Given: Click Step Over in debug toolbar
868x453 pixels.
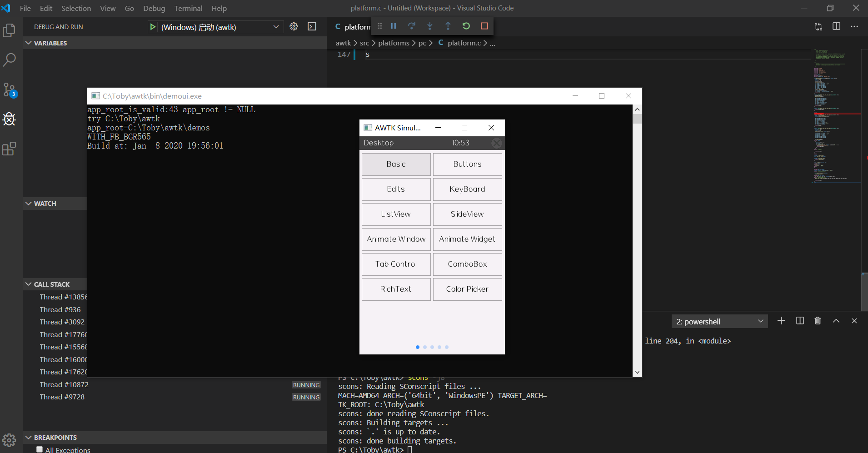Looking at the screenshot, I should click(x=412, y=26).
